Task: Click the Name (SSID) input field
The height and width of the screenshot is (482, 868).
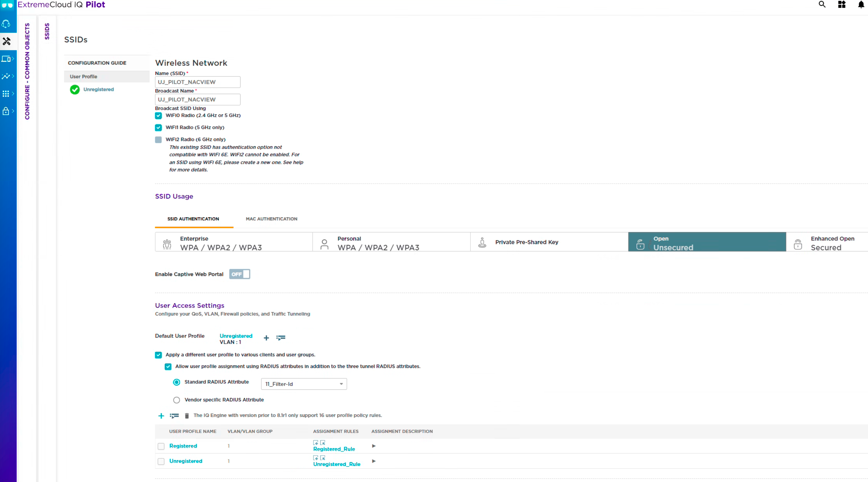Action: [x=198, y=82]
